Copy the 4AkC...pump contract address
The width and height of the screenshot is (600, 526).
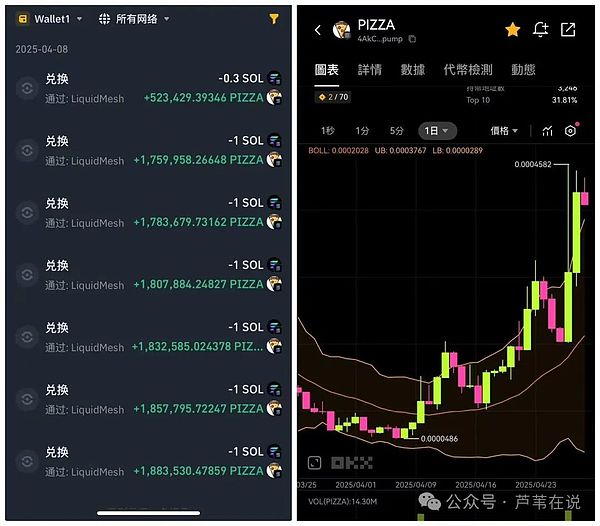pos(412,39)
